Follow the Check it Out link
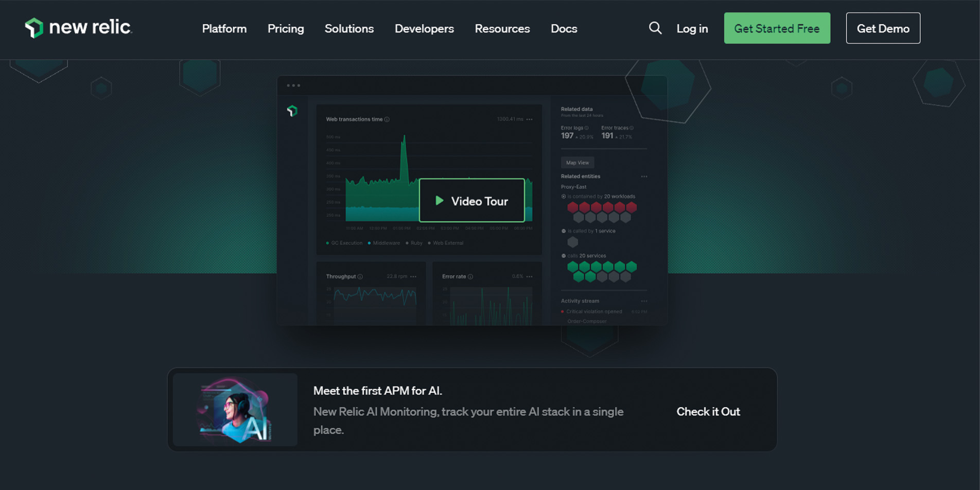Image resolution: width=980 pixels, height=490 pixels. point(708,412)
